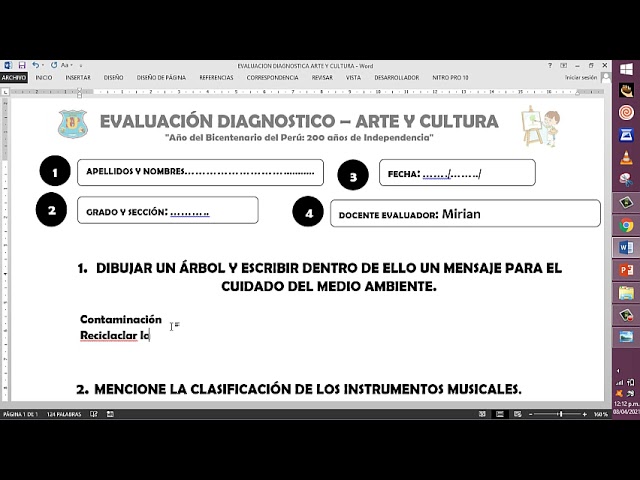Open Ribbon Display Options icon
This screenshot has height=480, width=640.
tap(563, 65)
